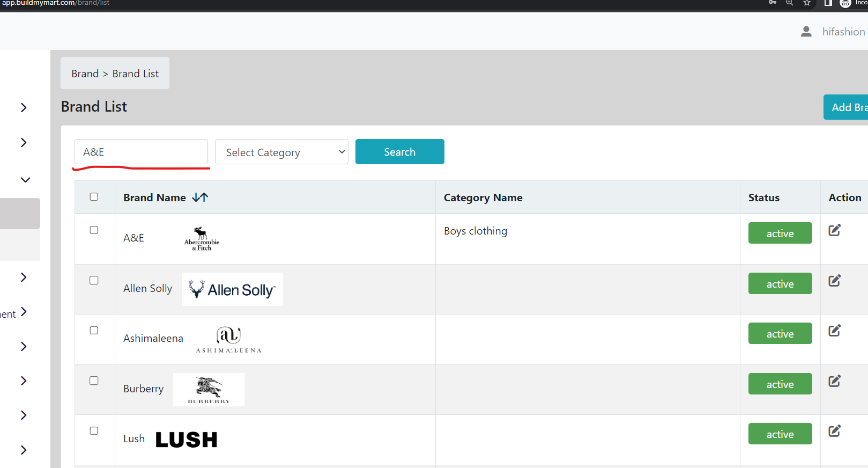Click the blue Search button
The width and height of the screenshot is (868, 468).
[400, 152]
